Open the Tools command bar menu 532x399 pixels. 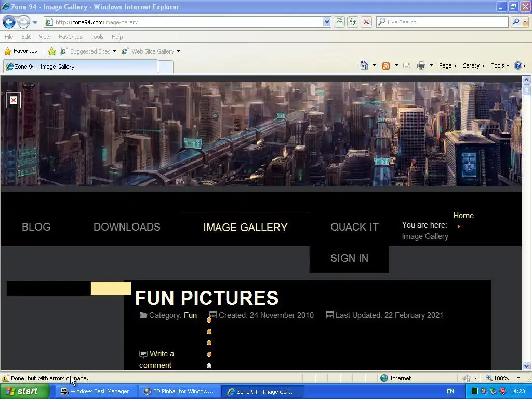[500, 65]
